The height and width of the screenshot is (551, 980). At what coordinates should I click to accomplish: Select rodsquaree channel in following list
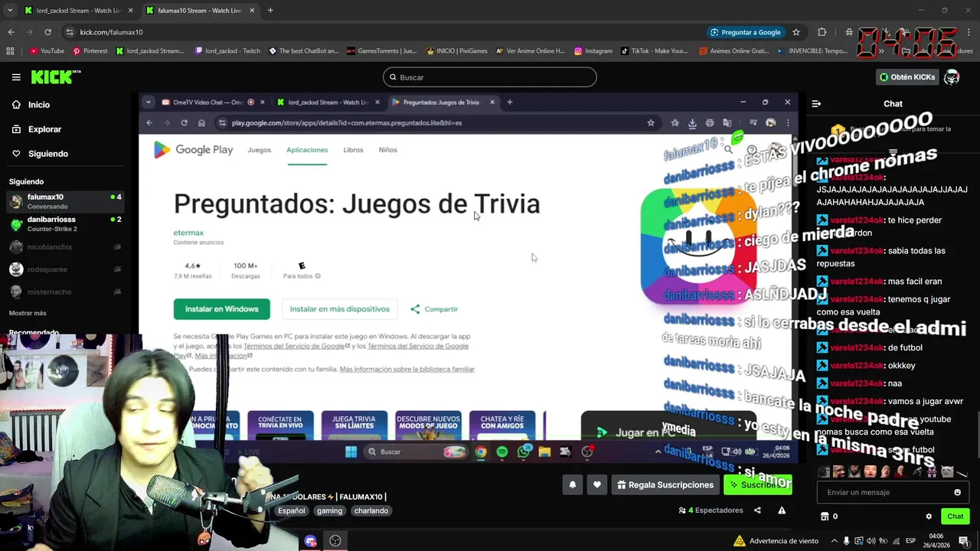[65, 269]
